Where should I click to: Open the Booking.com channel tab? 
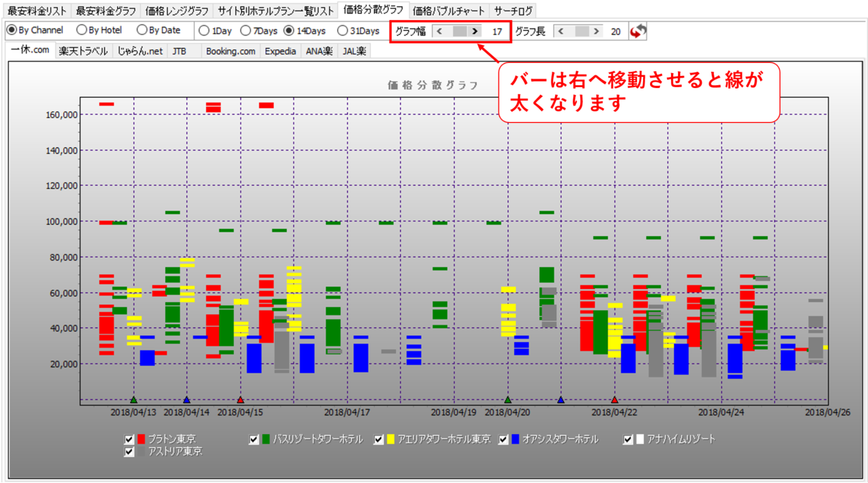tap(230, 51)
